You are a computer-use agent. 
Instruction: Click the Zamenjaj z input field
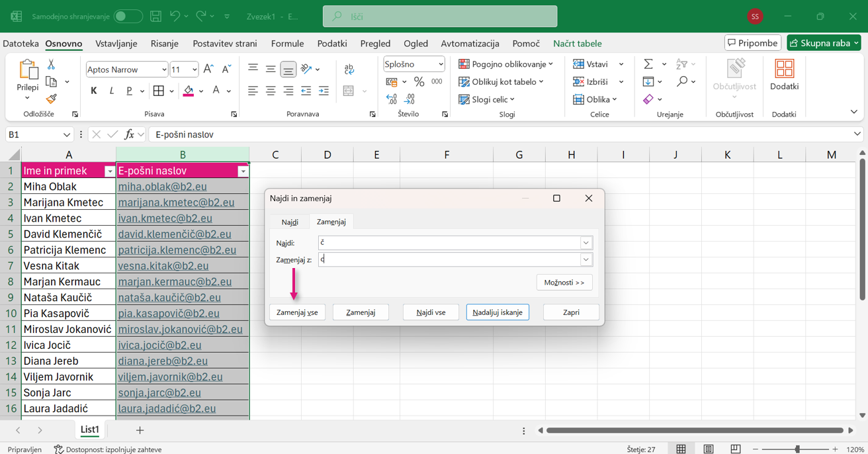(x=450, y=259)
